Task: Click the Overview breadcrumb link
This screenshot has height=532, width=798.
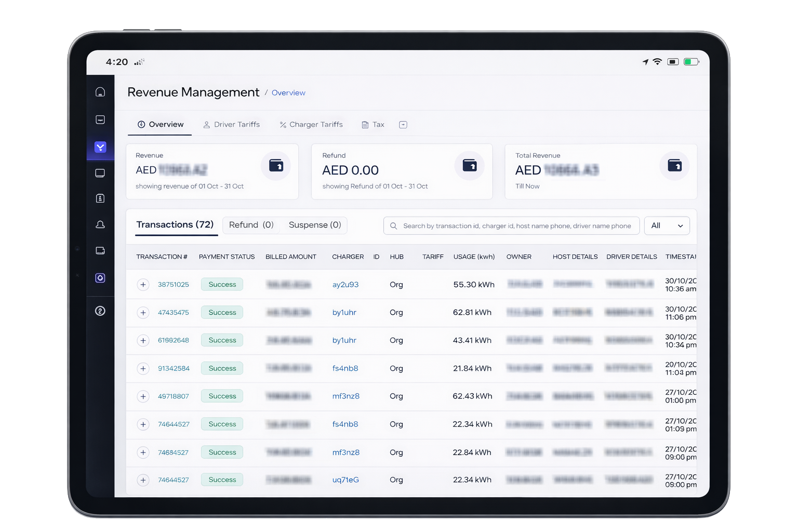Action: 288,93
